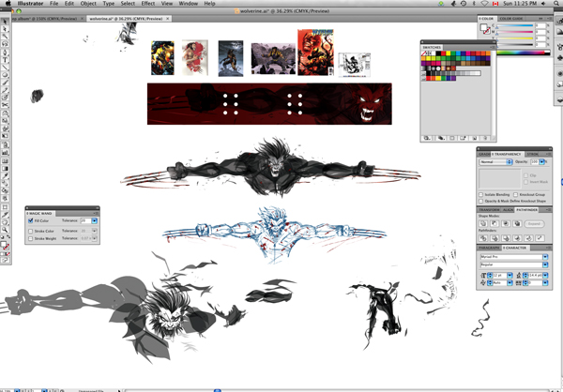Select the Type tool

click(5, 60)
